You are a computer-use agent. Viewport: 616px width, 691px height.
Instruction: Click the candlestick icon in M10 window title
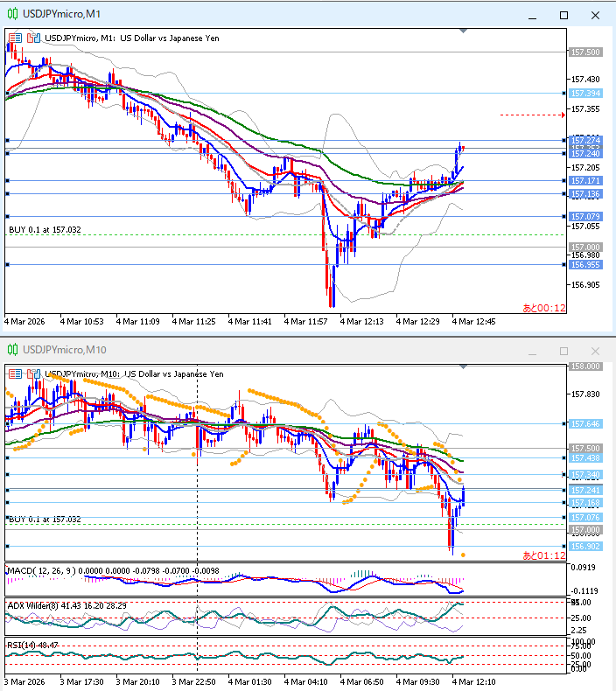[x=11, y=350]
